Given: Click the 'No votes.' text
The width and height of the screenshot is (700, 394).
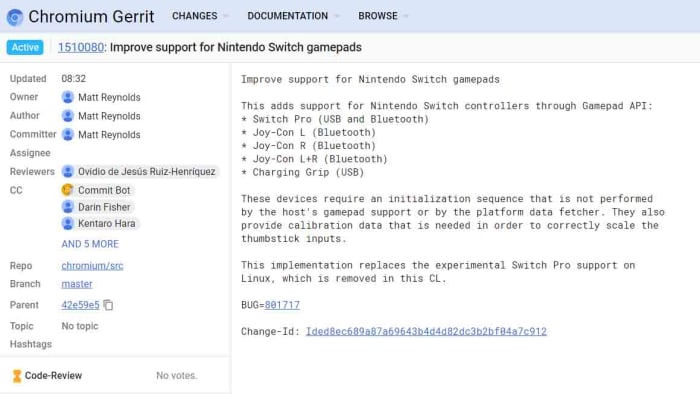Looking at the screenshot, I should click(x=177, y=376).
